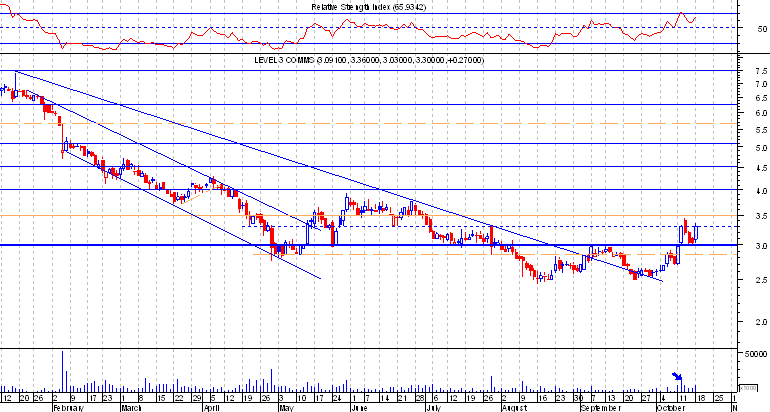Click the date label 18 in October
Viewport: 770px width, 412px height.
[700, 397]
